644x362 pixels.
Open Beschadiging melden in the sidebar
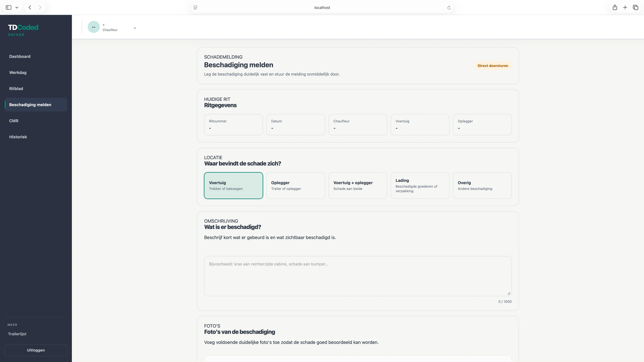coord(36,105)
